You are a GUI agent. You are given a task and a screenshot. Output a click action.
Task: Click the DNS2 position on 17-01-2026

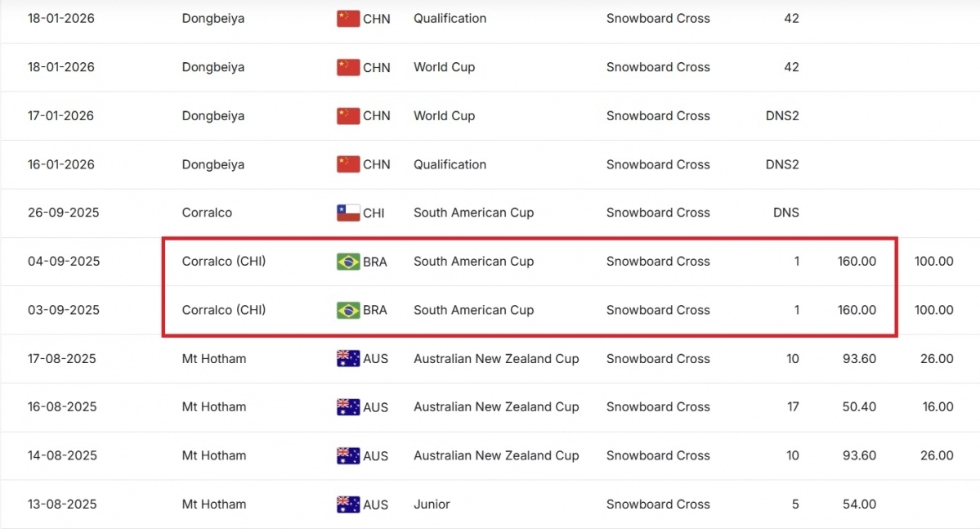[x=781, y=116]
